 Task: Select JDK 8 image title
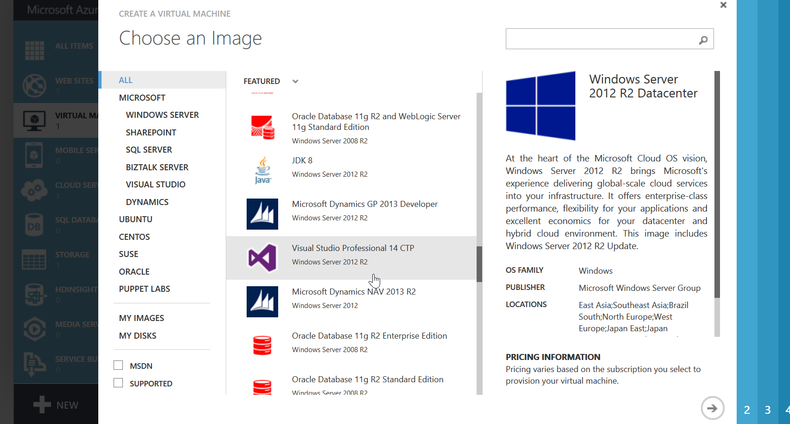pyautogui.click(x=302, y=160)
